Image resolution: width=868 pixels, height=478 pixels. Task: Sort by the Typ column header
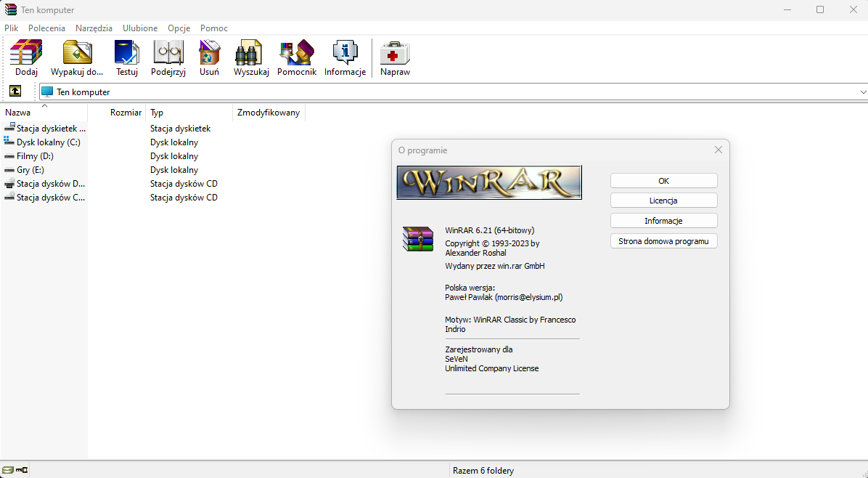coord(189,113)
